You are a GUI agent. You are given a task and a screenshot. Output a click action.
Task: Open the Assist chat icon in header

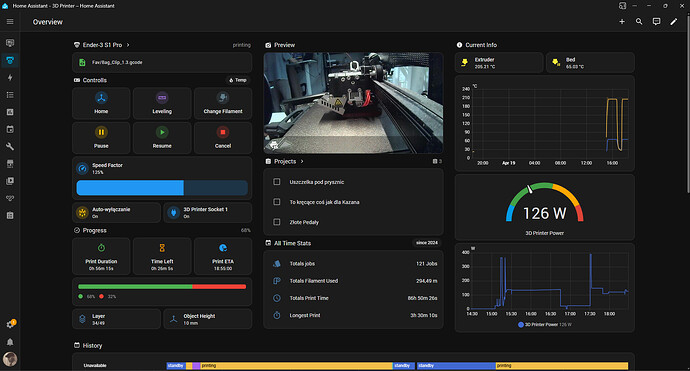(656, 22)
